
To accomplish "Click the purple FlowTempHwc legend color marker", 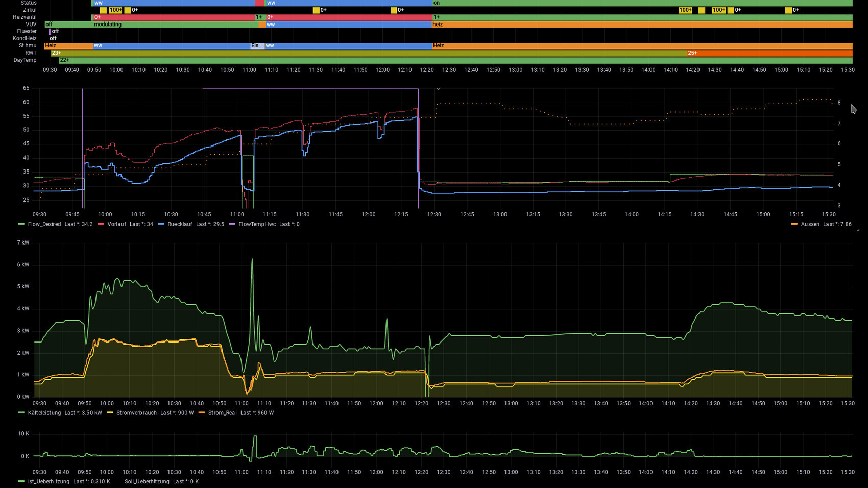I will [x=232, y=224].
